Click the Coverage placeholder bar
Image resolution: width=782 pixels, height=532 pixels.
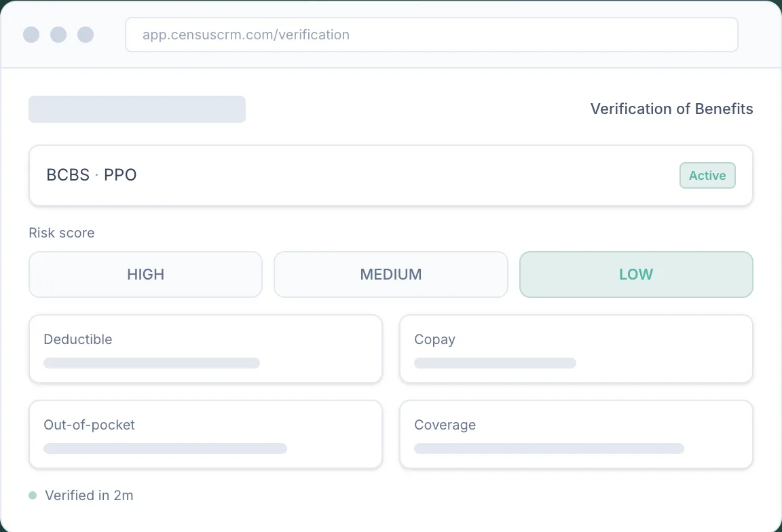click(549, 449)
